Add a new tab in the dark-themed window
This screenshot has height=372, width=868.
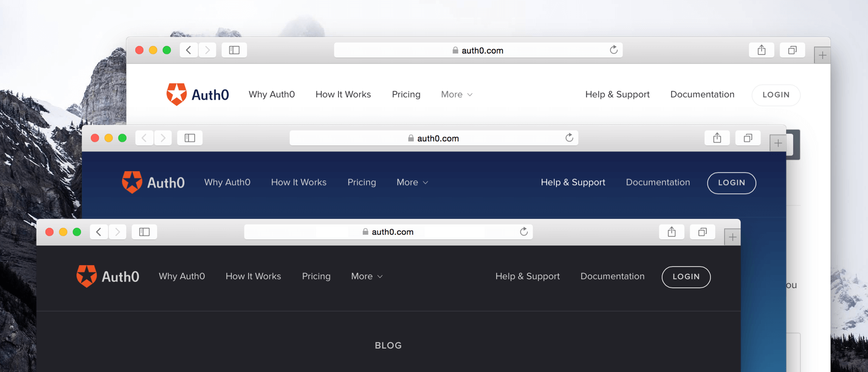tap(732, 237)
